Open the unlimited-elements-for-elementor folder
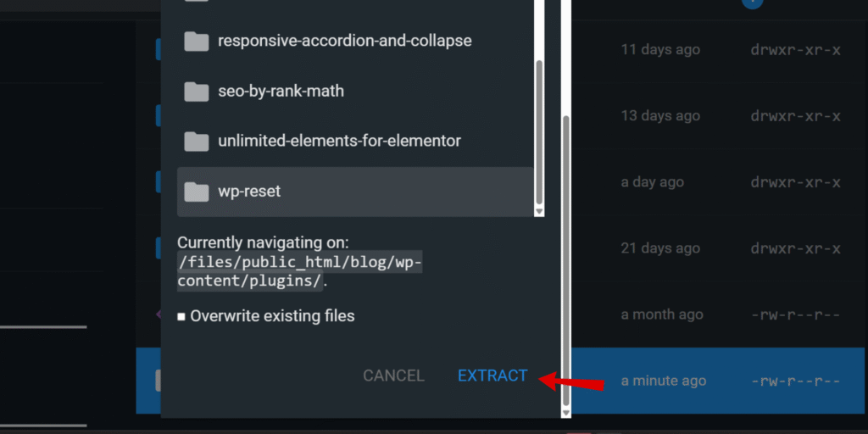 pos(355,142)
